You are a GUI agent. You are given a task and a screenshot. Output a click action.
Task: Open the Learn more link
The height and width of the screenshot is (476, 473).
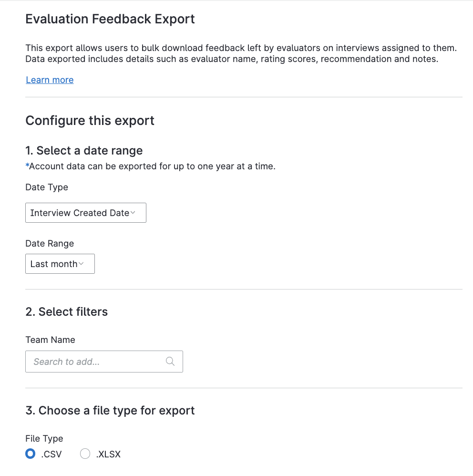[50, 80]
